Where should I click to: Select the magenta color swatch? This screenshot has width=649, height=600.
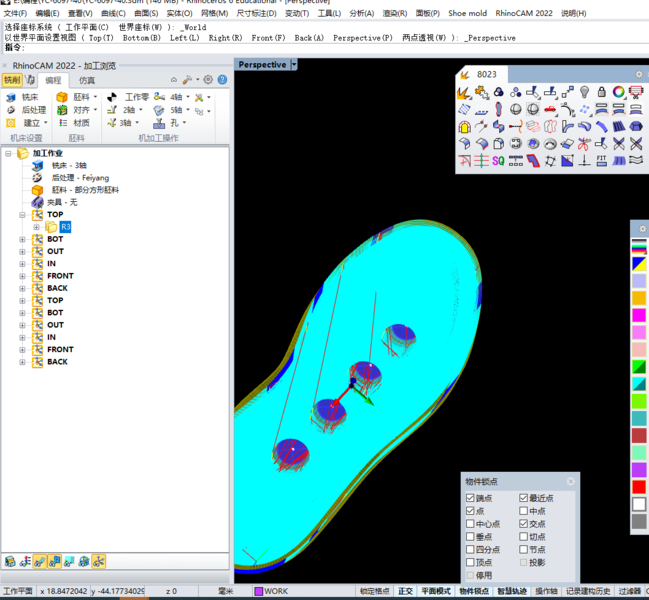[x=639, y=315]
